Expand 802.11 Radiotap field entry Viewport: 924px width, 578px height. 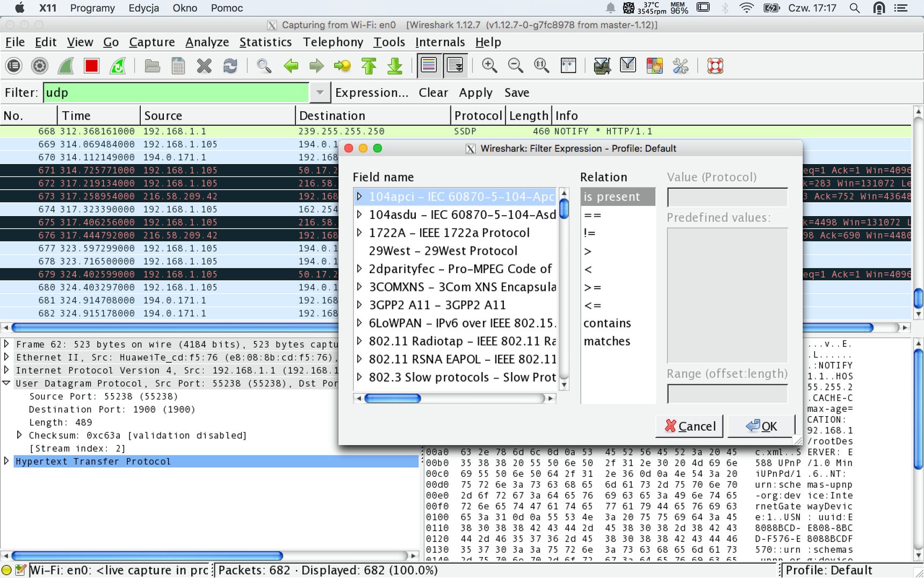pyautogui.click(x=359, y=341)
